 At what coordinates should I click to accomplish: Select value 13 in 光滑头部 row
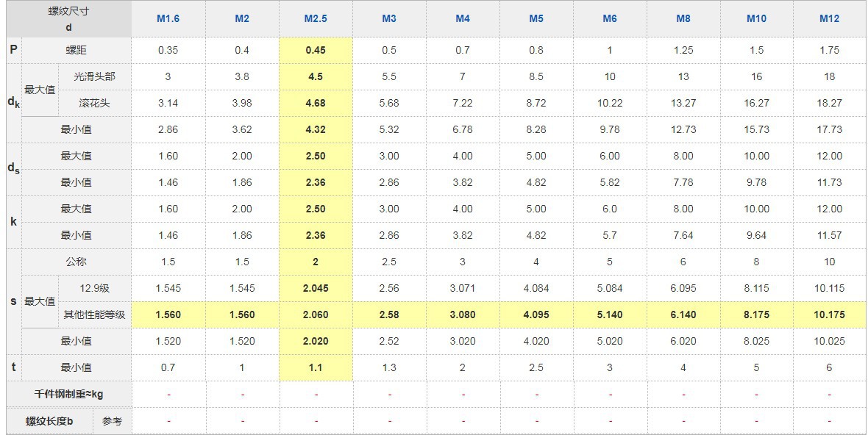pyautogui.click(x=683, y=76)
